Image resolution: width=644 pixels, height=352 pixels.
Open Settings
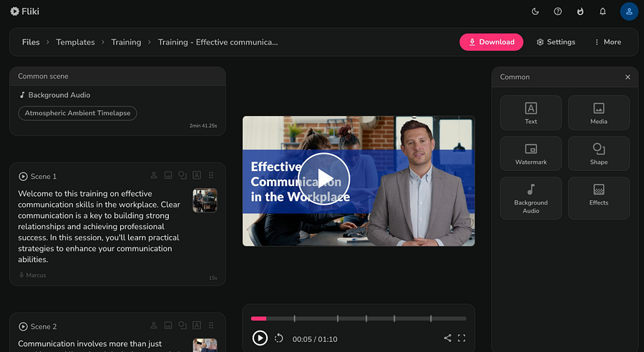[x=556, y=42]
